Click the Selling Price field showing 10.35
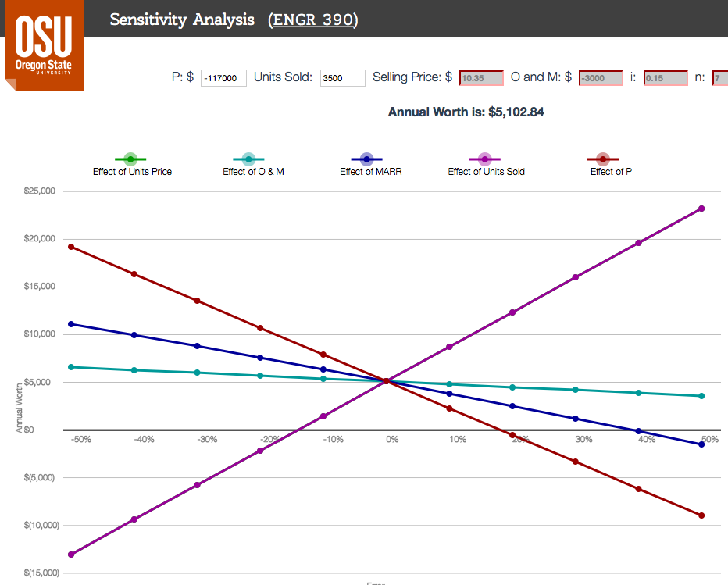This screenshot has width=728, height=585. point(483,77)
